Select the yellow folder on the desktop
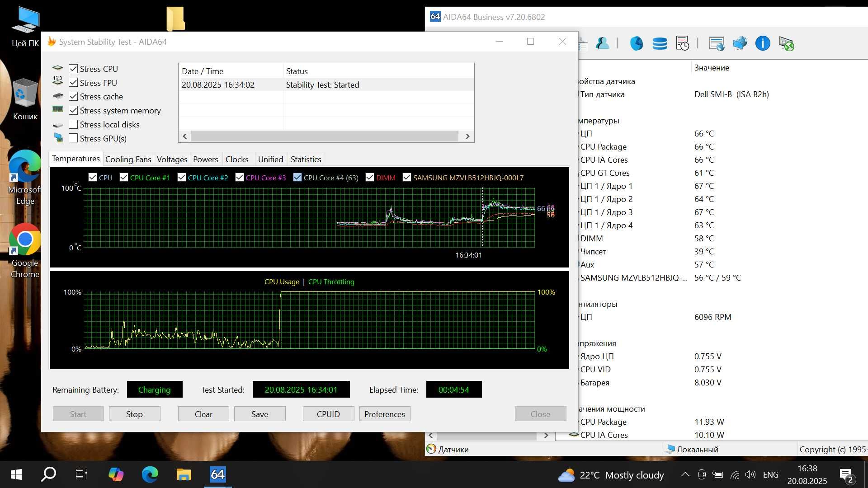 coord(175,19)
